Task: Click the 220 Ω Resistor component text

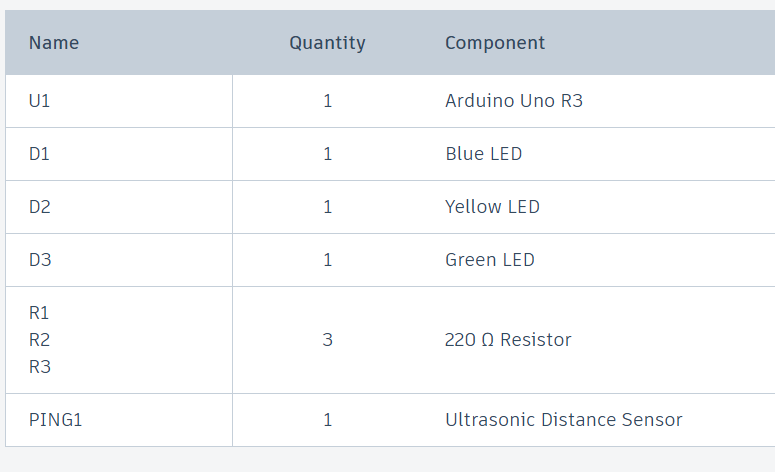Action: [508, 340]
